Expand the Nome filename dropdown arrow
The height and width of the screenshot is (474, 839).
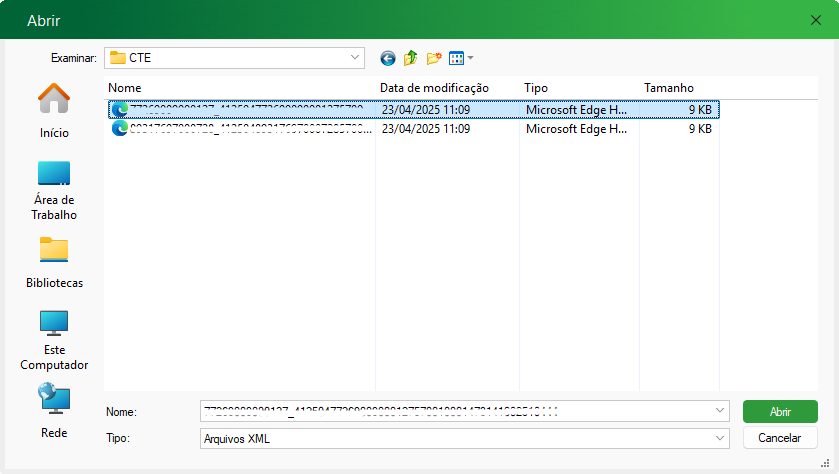pyautogui.click(x=721, y=411)
